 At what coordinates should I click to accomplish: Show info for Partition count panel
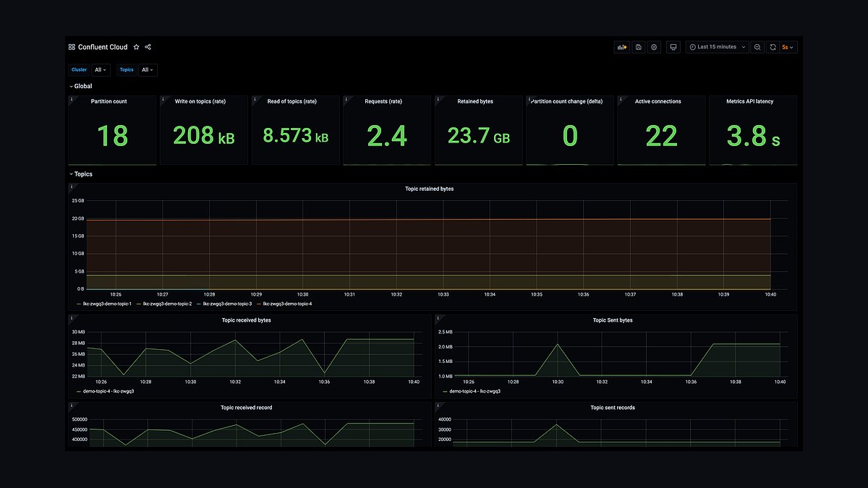pyautogui.click(x=72, y=99)
